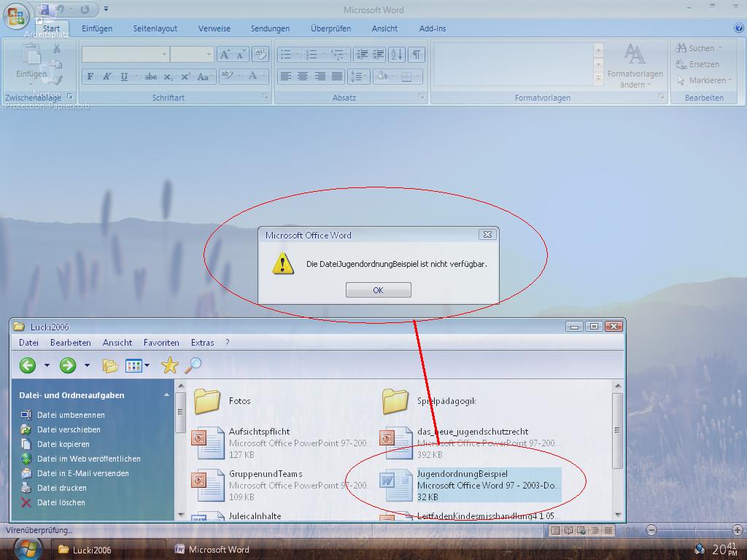747x560 pixels.
Task: Apply font color from the A button
Action: (252, 76)
